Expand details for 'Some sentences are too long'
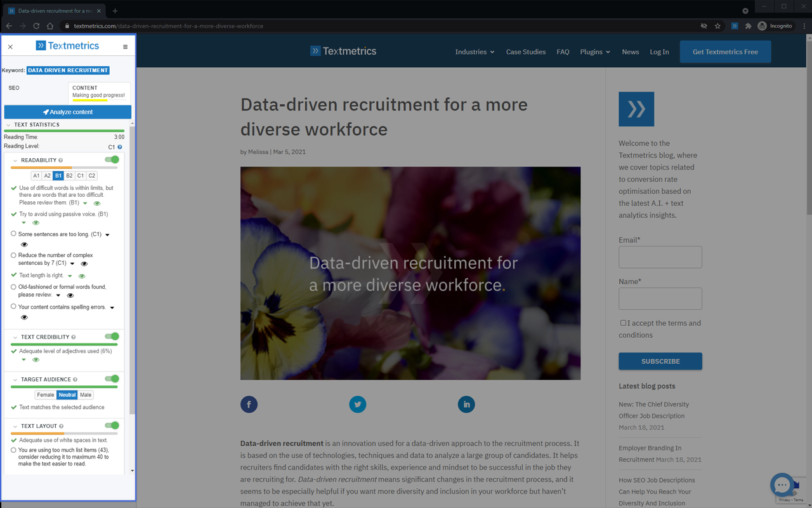The height and width of the screenshot is (508, 812). click(107, 235)
